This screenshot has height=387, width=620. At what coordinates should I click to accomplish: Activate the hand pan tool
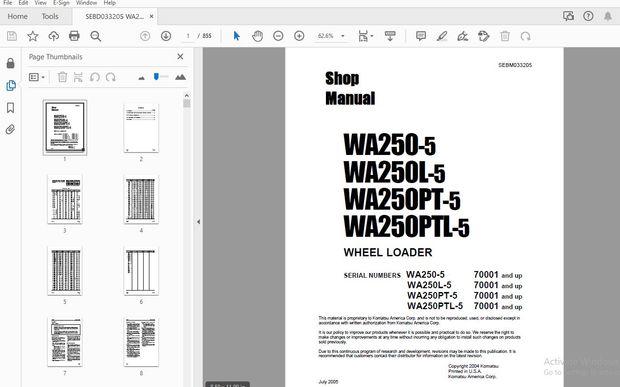[257, 36]
